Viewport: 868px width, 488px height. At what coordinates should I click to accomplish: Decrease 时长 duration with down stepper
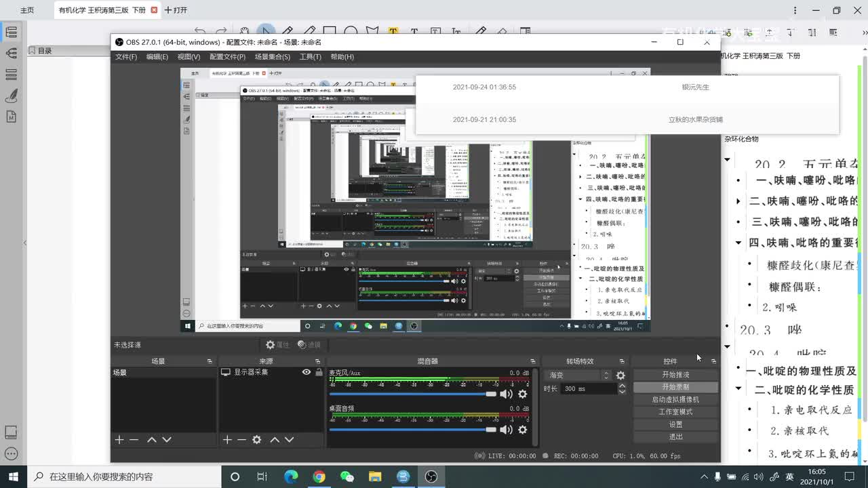pos(622,392)
